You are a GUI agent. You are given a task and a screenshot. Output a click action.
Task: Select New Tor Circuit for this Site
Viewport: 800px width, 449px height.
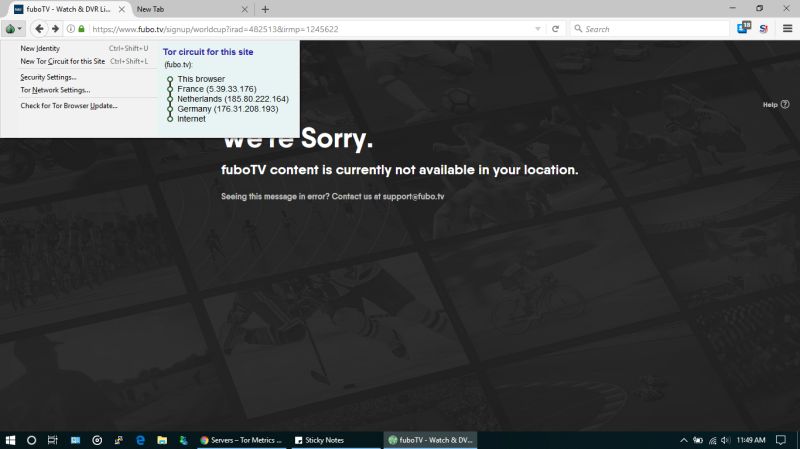pyautogui.click(x=84, y=61)
